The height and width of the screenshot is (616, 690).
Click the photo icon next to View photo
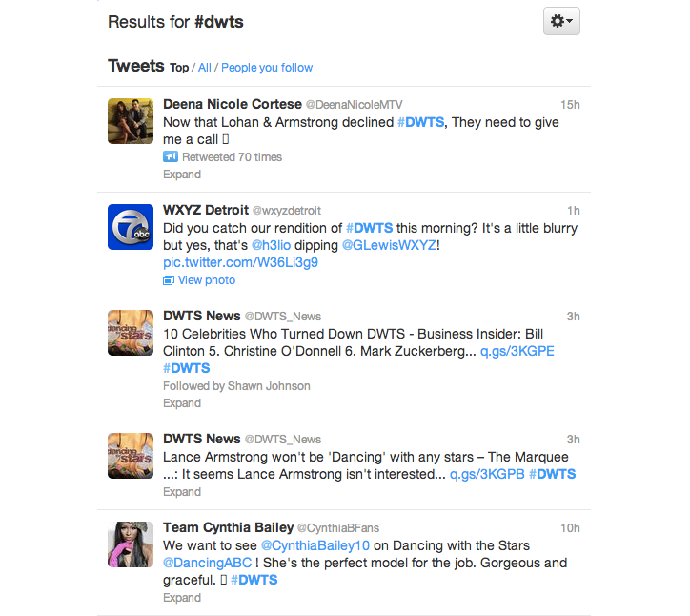click(169, 280)
